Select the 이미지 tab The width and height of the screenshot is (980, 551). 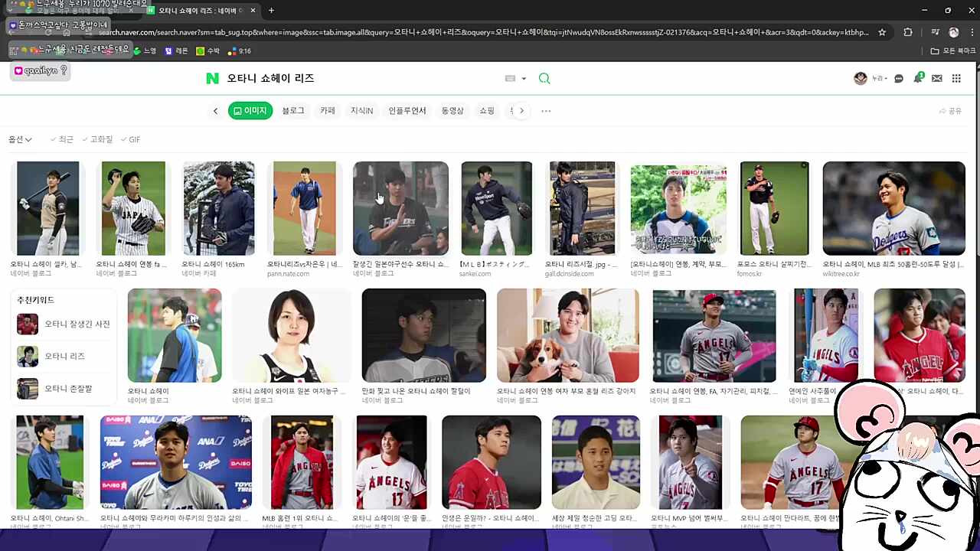click(250, 111)
